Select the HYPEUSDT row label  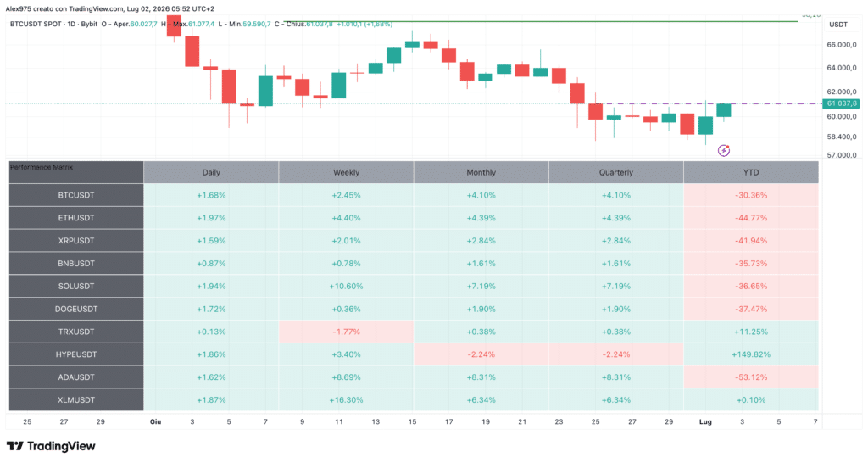[x=75, y=354]
